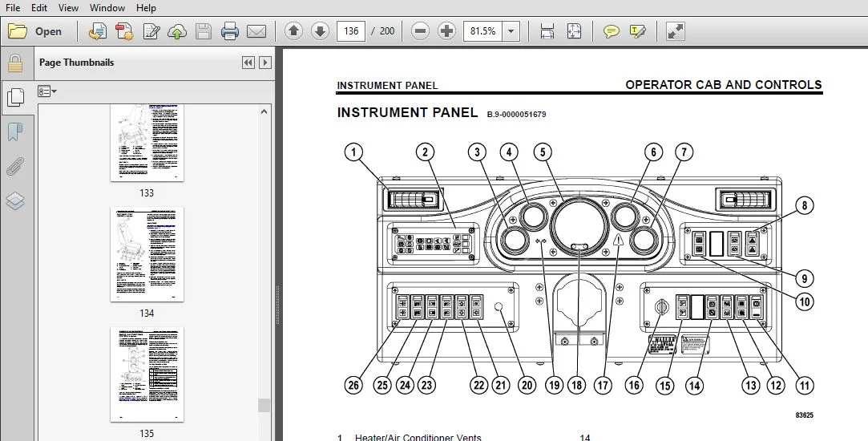Viewport: 868px width, 441px height.
Task: Click the Fit width scrolling icon
Action: click(547, 31)
